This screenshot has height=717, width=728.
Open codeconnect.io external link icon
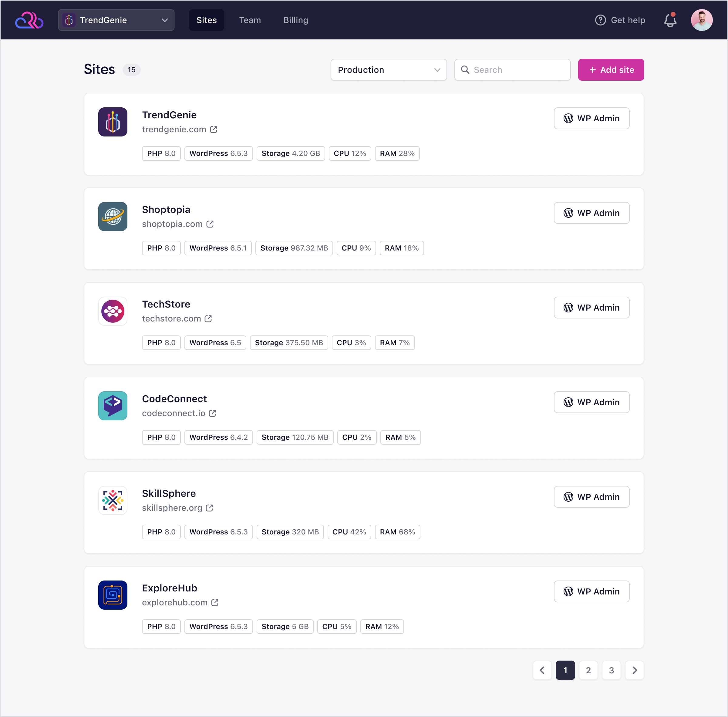212,413
